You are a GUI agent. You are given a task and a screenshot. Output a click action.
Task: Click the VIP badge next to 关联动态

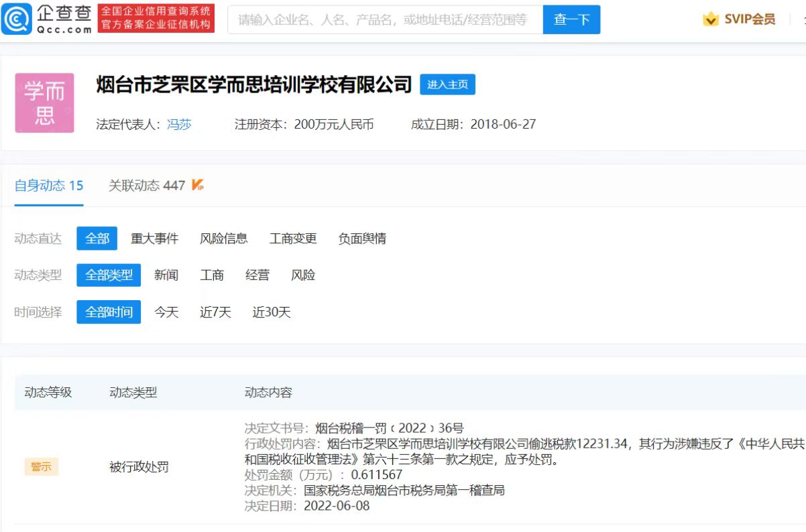tap(198, 186)
